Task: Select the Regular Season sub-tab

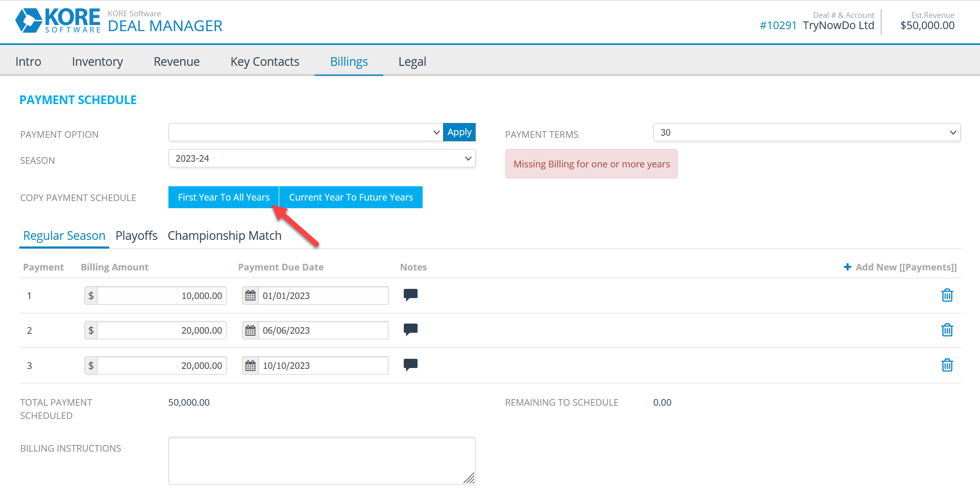Action: coord(64,236)
